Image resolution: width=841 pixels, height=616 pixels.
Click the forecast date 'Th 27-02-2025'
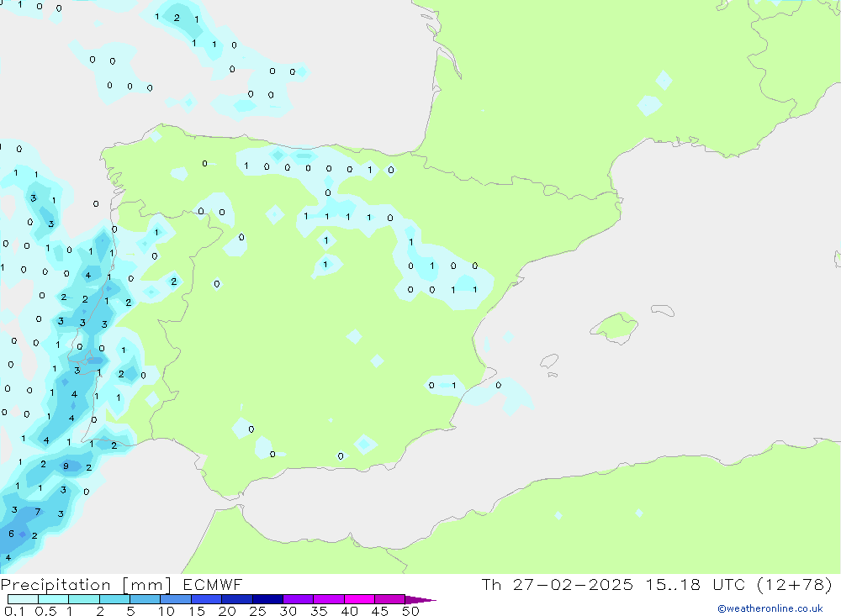pos(558,585)
